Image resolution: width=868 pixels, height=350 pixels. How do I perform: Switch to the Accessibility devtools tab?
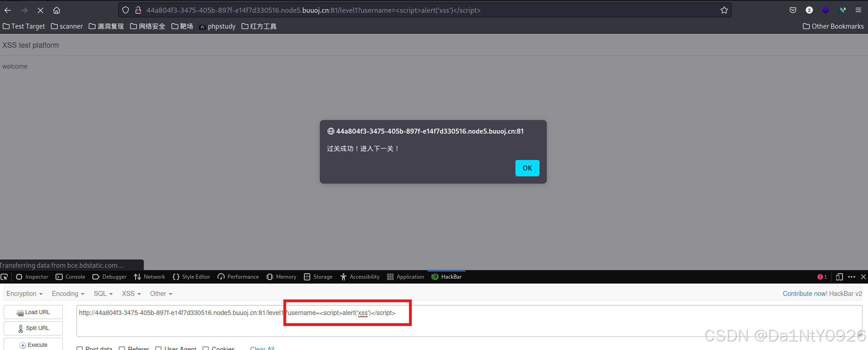[360, 277]
